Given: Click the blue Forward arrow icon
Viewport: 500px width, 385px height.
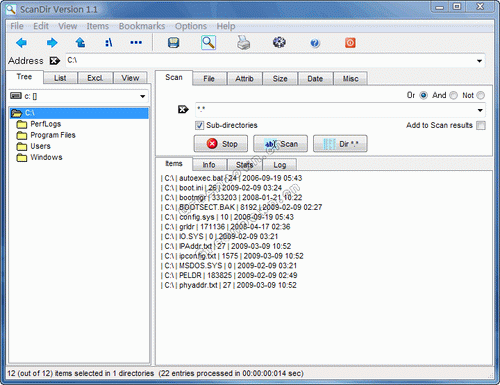Looking at the screenshot, I should 52,43.
